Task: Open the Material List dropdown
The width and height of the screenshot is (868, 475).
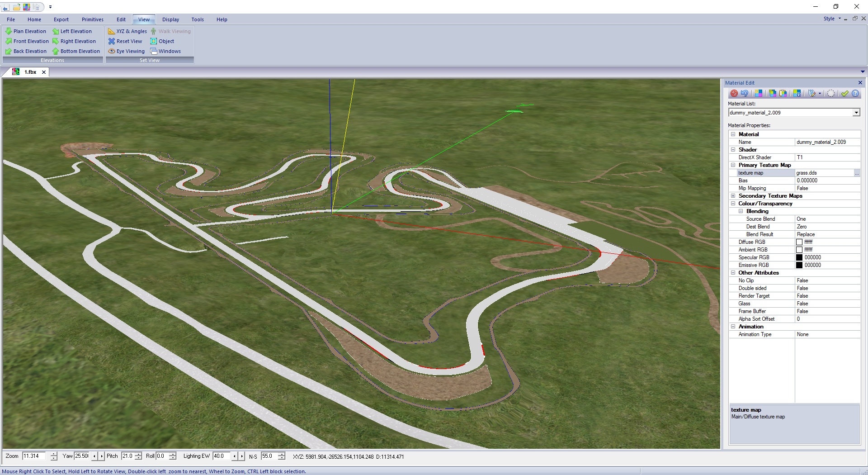Action: click(856, 113)
